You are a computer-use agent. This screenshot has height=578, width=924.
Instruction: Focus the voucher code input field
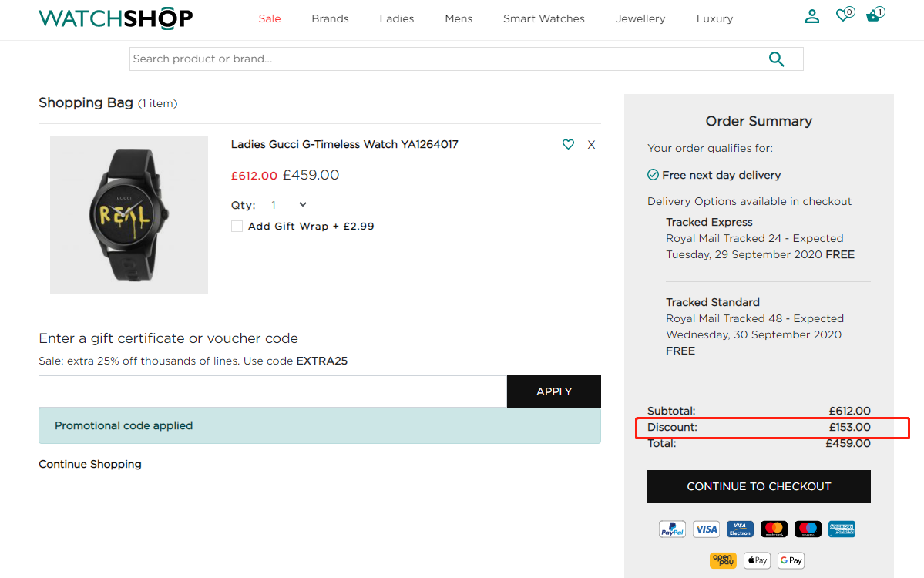[x=273, y=391]
